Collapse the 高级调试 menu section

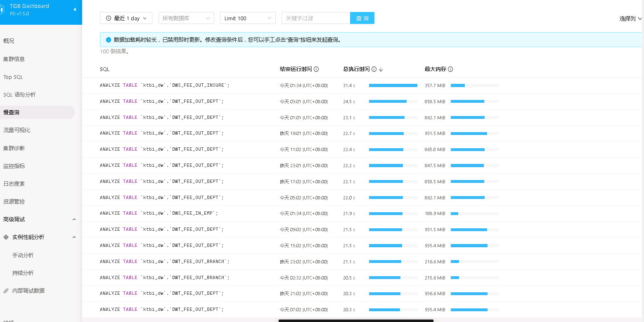coord(74,220)
